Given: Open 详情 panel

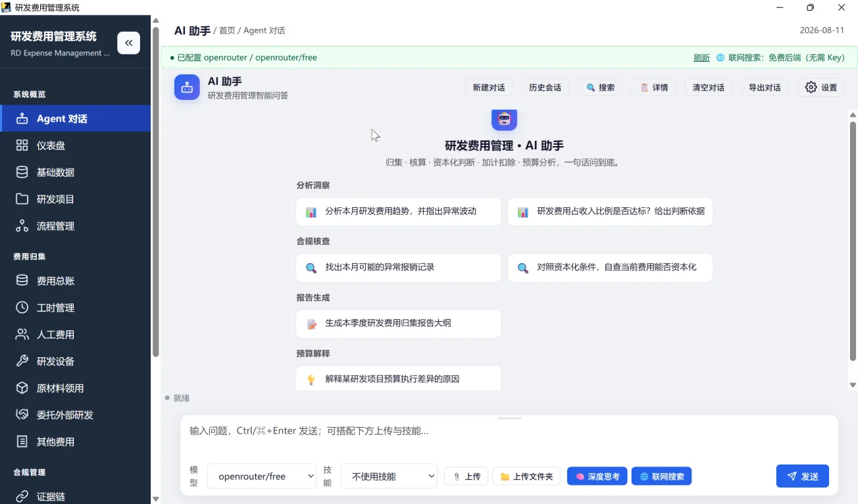Looking at the screenshot, I should point(654,88).
